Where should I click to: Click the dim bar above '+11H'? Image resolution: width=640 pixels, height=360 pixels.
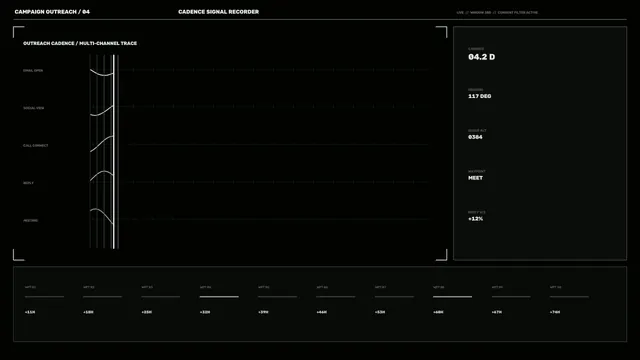(x=44, y=297)
